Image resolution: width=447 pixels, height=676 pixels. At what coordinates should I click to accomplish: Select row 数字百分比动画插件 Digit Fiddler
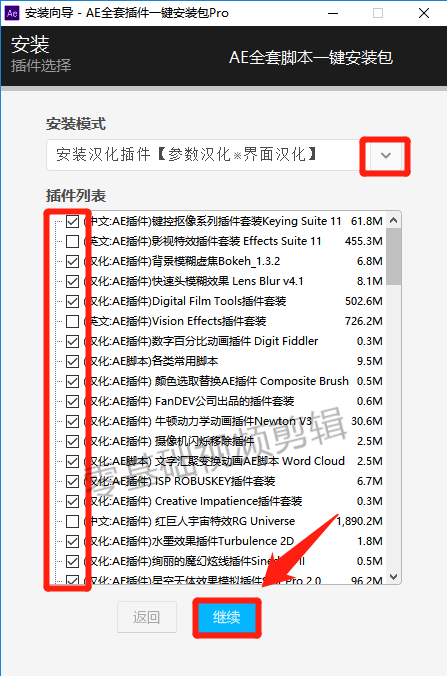coord(200,341)
